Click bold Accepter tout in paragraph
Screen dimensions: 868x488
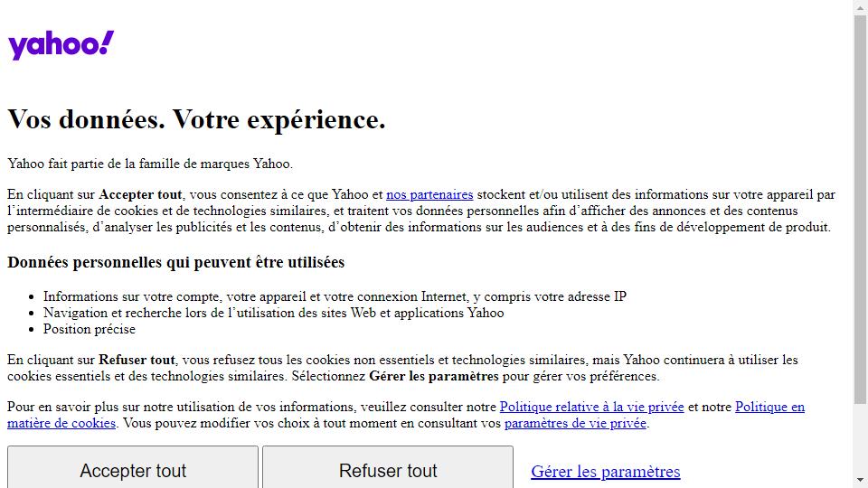[140, 195]
